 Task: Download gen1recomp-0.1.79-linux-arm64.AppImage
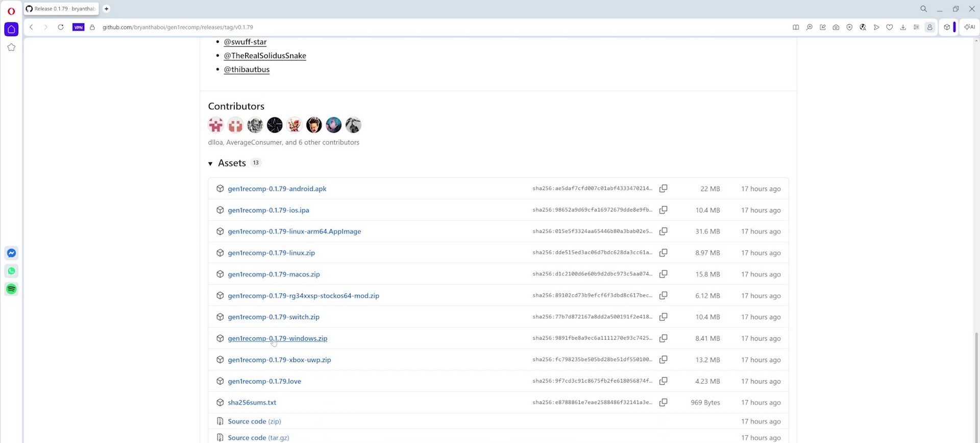295,231
